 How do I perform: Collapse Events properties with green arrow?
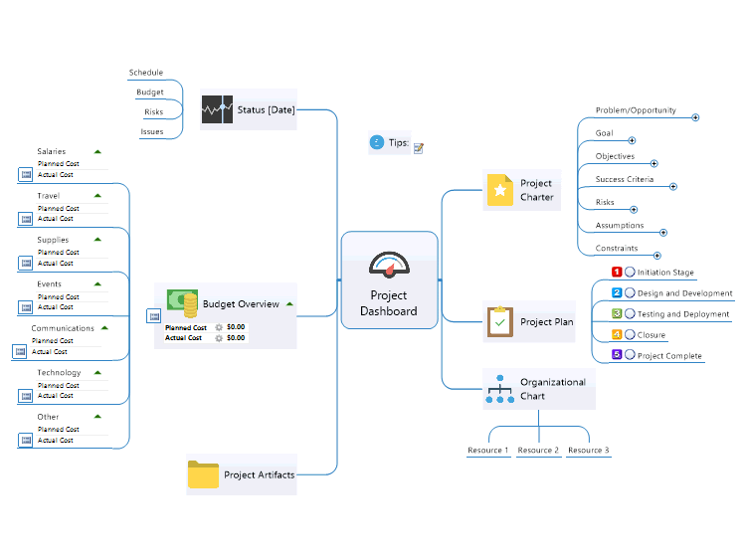(x=97, y=284)
